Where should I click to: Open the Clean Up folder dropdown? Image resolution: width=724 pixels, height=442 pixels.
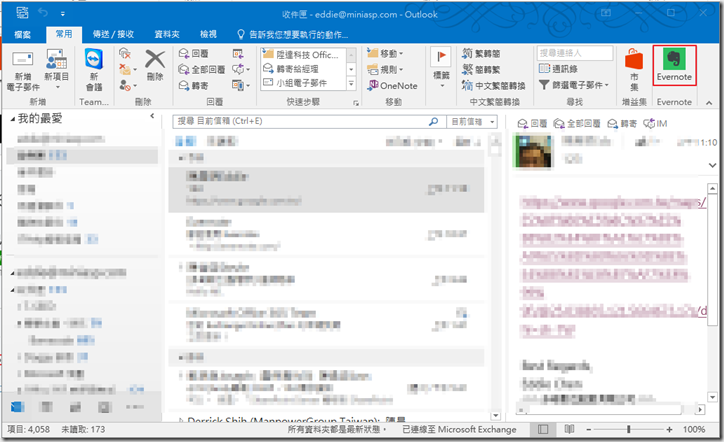pyautogui.click(x=128, y=69)
